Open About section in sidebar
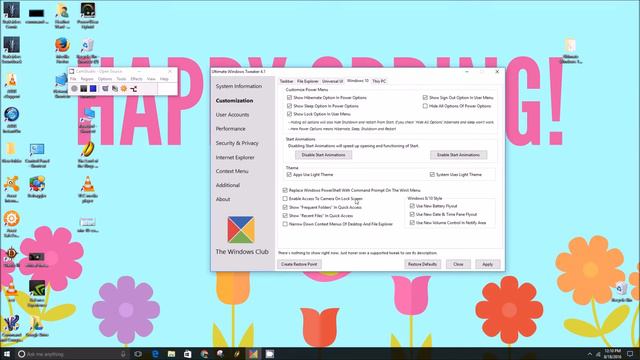 [x=223, y=199]
